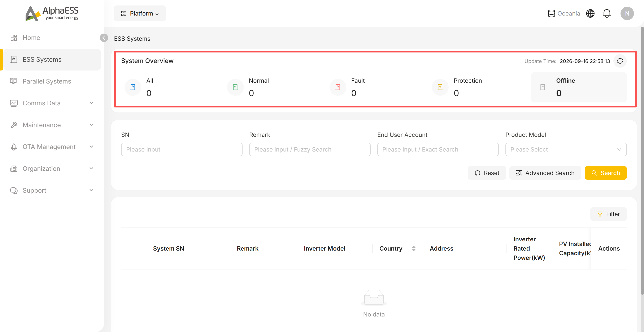Select the Fault status card icon
This screenshot has height=332, width=644.
pyautogui.click(x=338, y=87)
